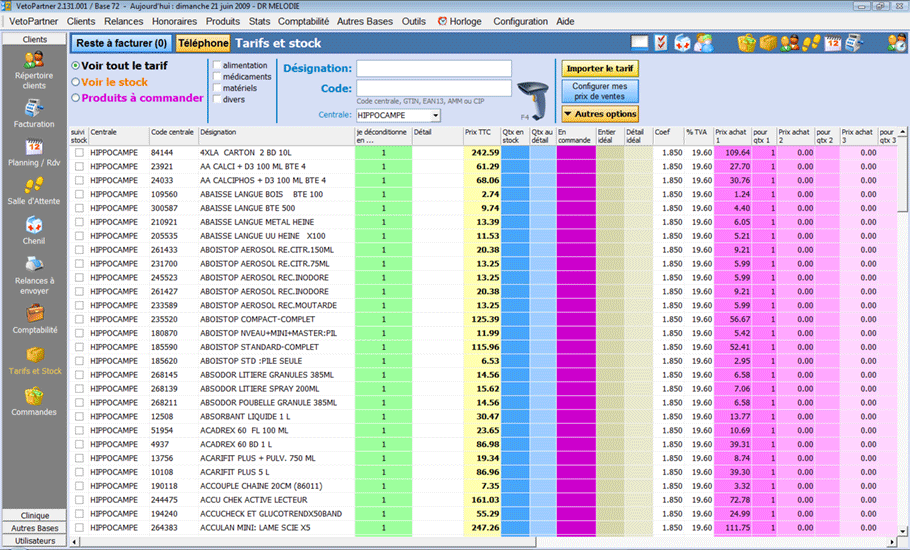The image size is (910, 550).
Task: Open the Stats menu
Action: pos(259,21)
